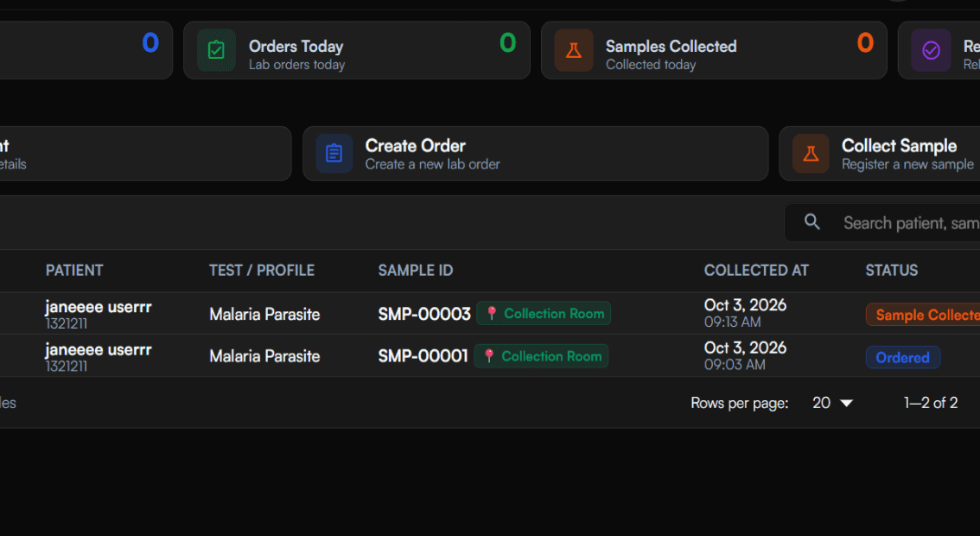Click the Samples Collected flask icon

click(574, 50)
